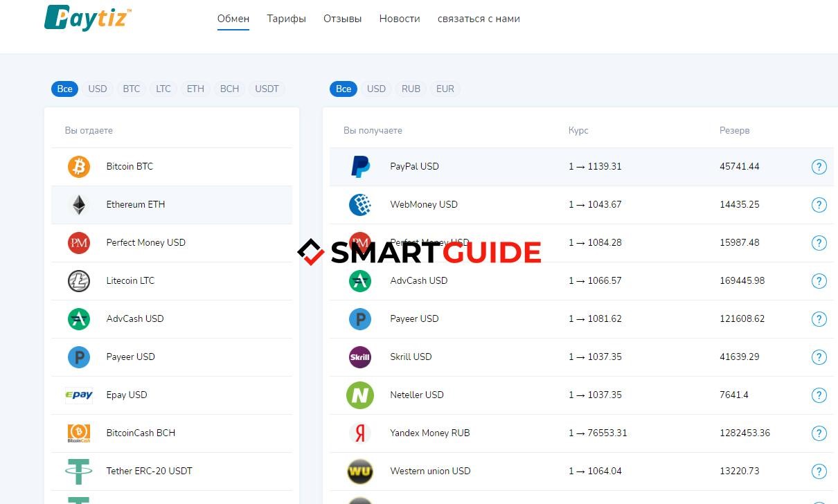
Task: Click the BitcoinCash BCH icon
Action: tap(79, 433)
